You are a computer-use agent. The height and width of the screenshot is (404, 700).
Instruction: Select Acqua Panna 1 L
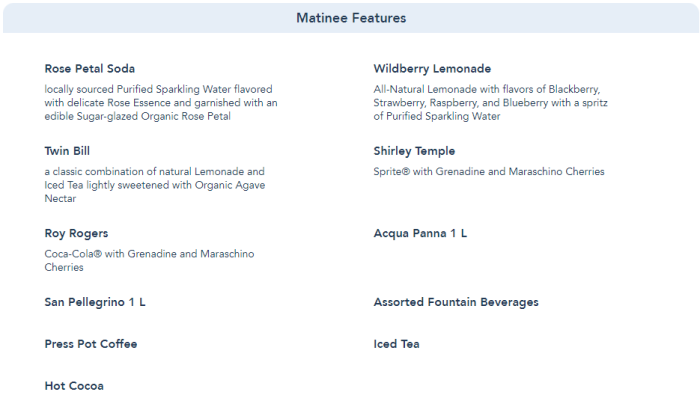click(420, 233)
